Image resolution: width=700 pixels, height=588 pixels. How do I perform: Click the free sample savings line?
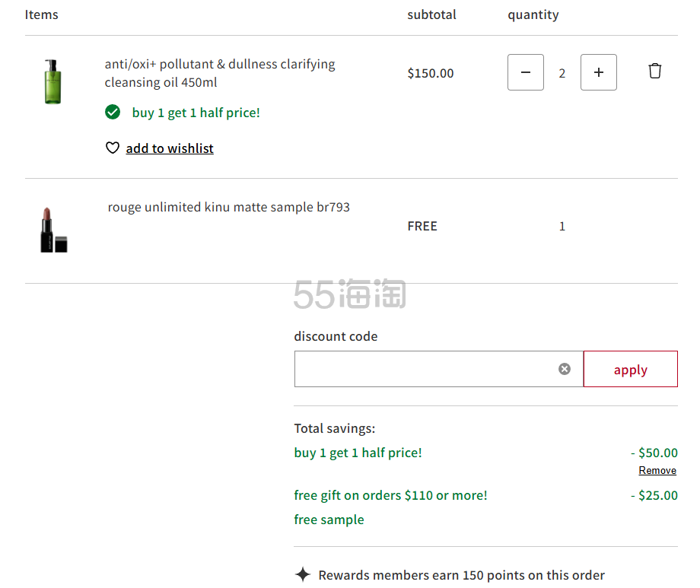(329, 520)
